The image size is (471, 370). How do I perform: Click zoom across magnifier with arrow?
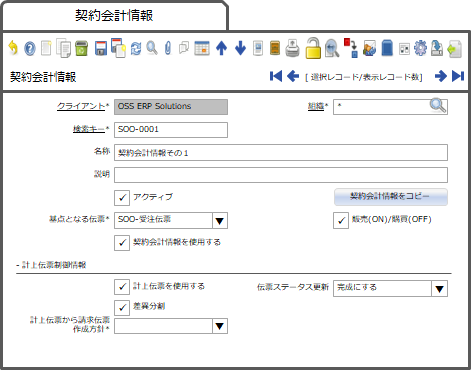pos(332,48)
